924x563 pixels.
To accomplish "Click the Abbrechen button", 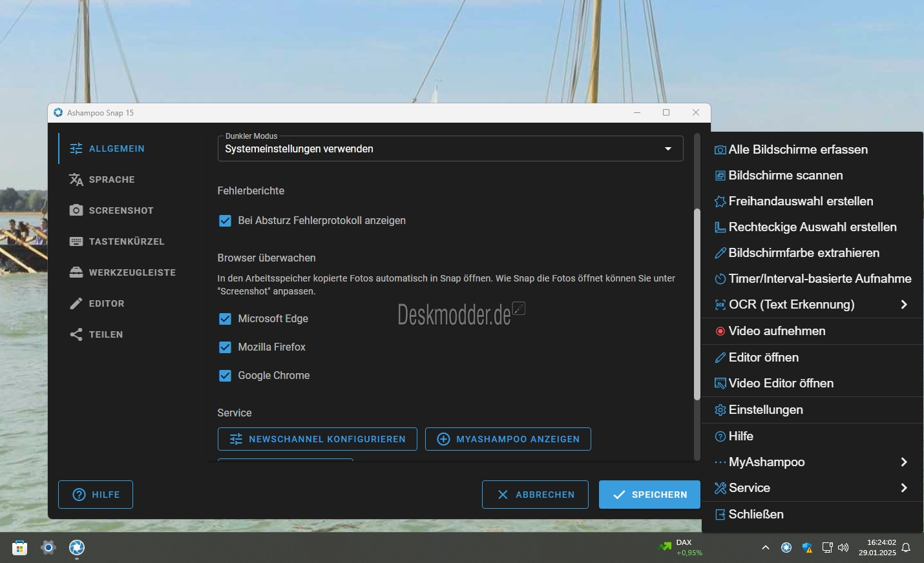I will click(x=535, y=495).
